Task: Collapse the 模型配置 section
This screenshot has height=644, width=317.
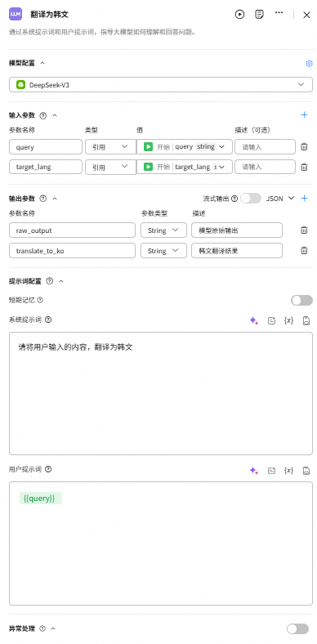Action: click(x=42, y=63)
